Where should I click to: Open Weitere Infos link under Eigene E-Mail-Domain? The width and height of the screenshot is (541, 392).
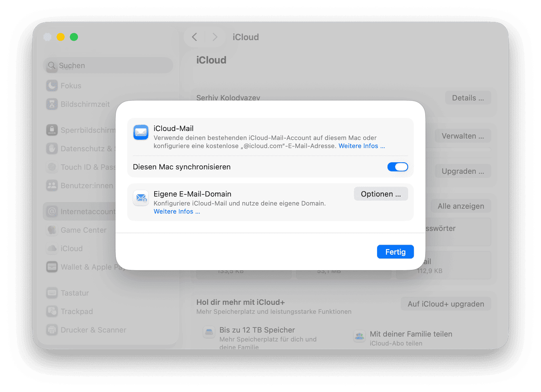pyautogui.click(x=177, y=212)
